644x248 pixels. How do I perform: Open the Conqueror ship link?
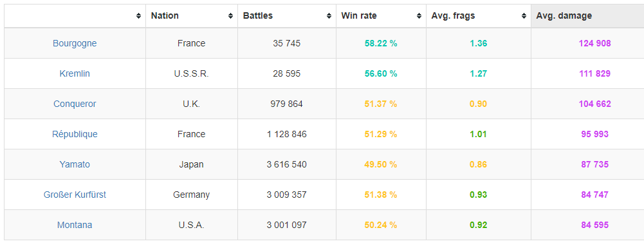75,104
